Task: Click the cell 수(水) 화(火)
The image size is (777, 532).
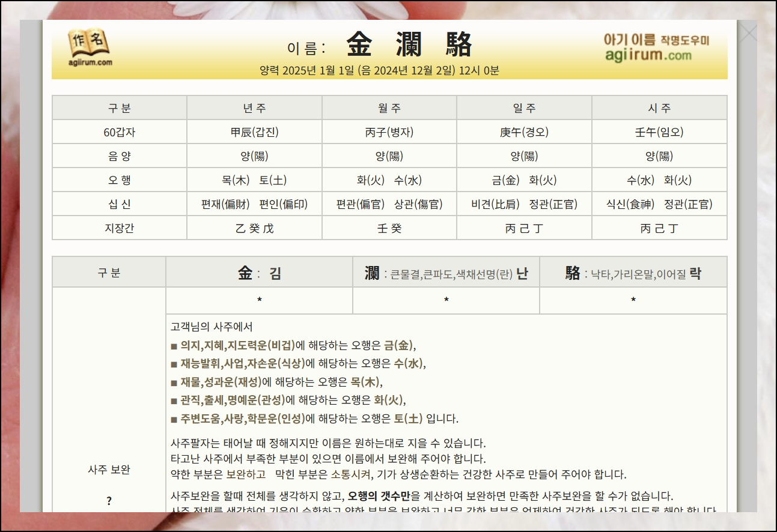Action: pos(659,180)
